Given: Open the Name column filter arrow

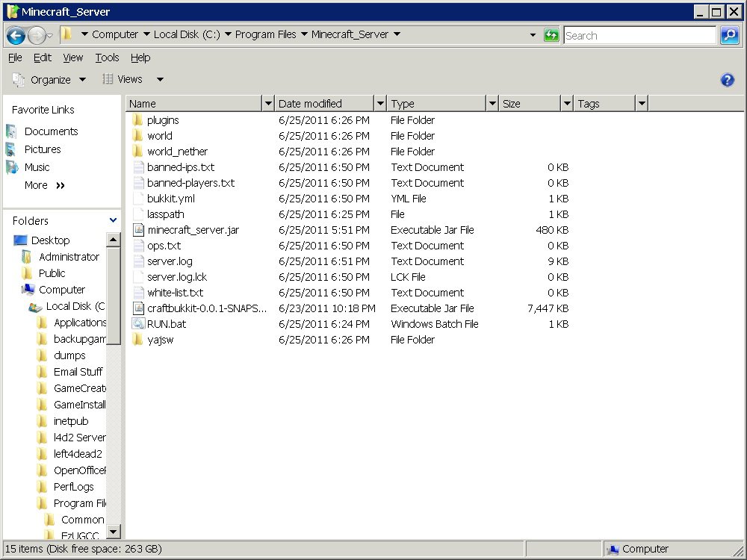Looking at the screenshot, I should [269, 102].
